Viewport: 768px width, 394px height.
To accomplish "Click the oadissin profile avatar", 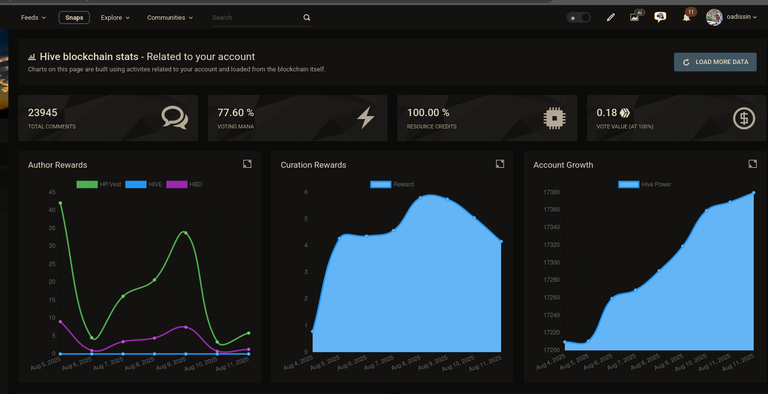I will pos(714,17).
